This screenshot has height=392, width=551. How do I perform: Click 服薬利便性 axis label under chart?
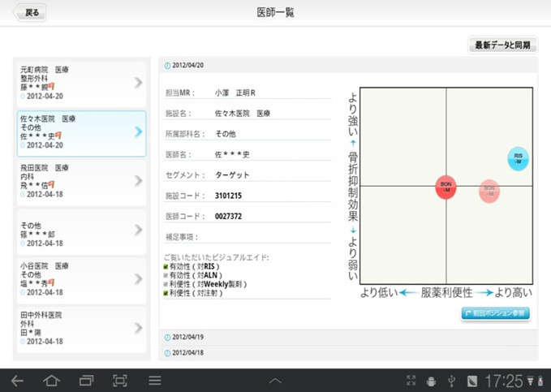[x=446, y=292]
